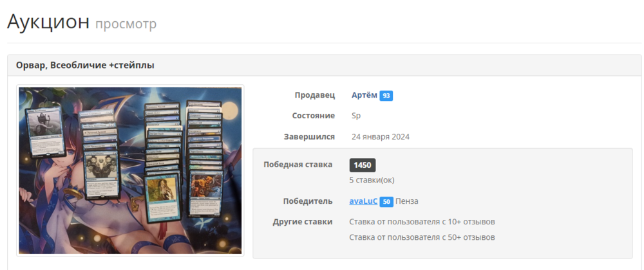
Task: Click the condition value "Sp"
Action: (355, 116)
